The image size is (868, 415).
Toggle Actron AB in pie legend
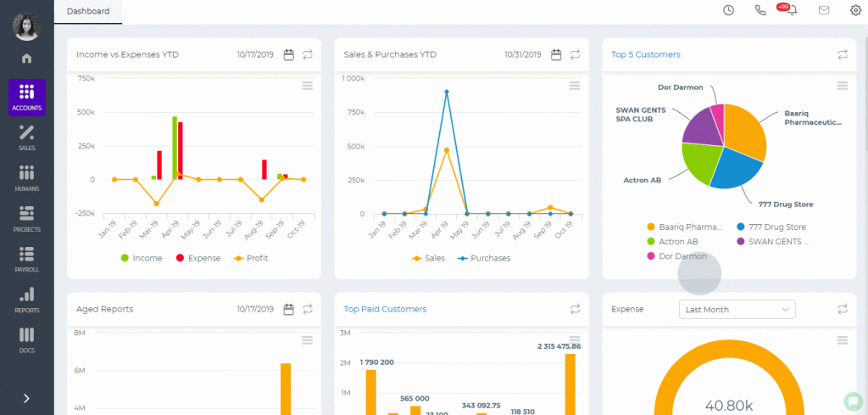coord(672,242)
